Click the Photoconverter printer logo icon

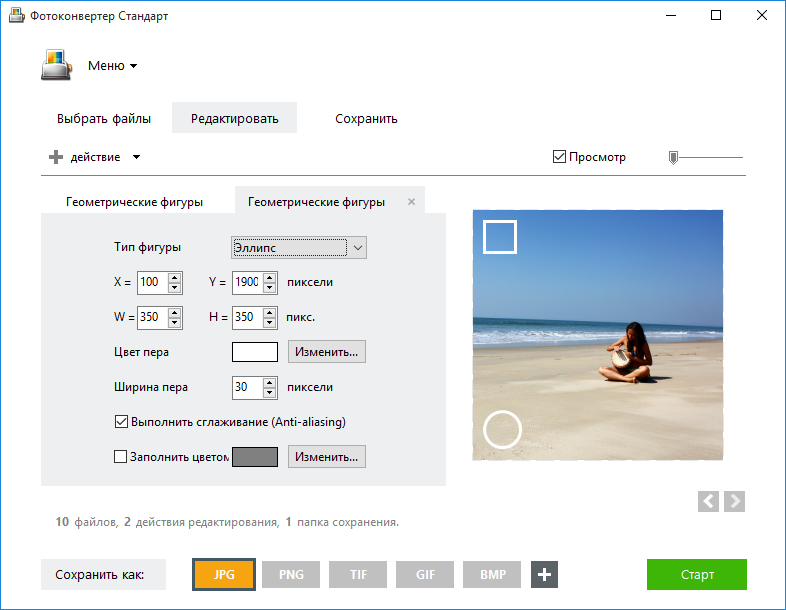point(57,65)
